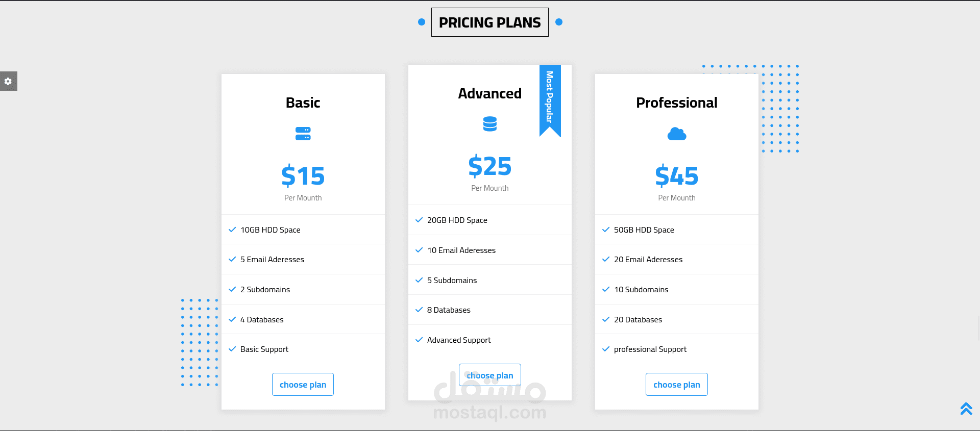980x431 pixels.
Task: Open the settings gear panel
Action: tap(8, 81)
